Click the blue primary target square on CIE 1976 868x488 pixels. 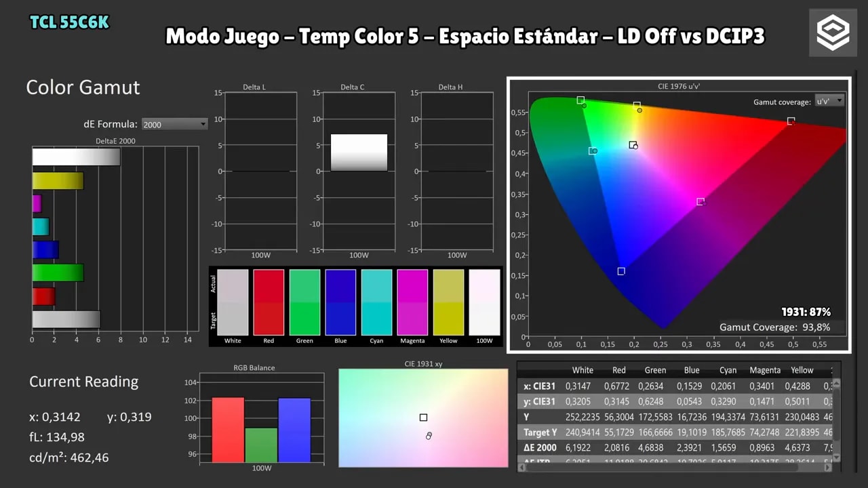point(621,271)
